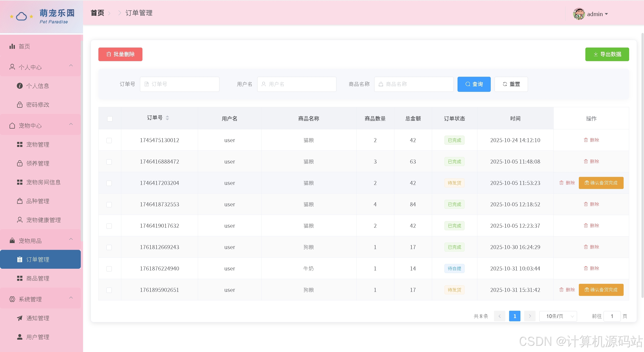Click the bar chart icon beside 首页
The height and width of the screenshot is (352, 644).
tap(12, 46)
